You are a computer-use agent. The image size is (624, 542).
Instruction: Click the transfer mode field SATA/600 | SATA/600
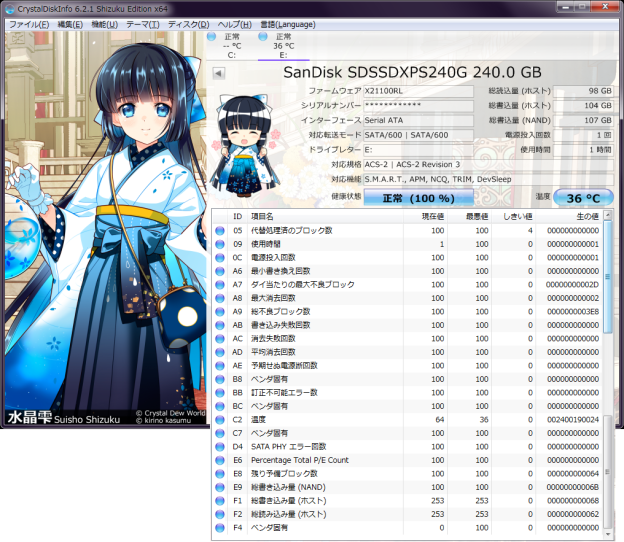[418, 135]
